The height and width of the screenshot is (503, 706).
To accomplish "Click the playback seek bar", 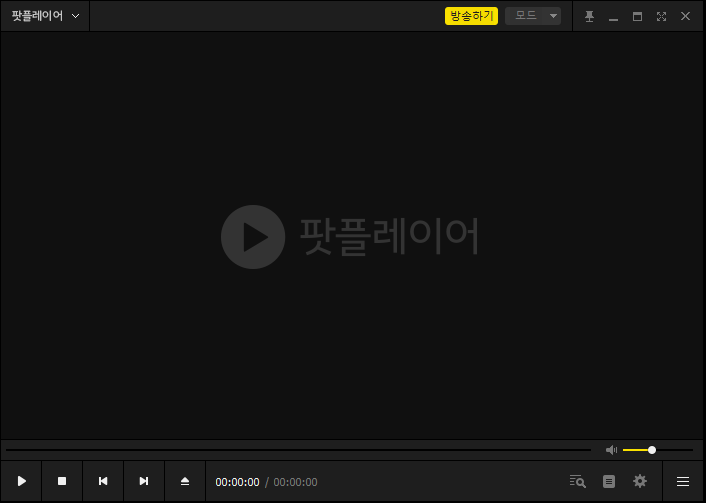I will [298, 450].
